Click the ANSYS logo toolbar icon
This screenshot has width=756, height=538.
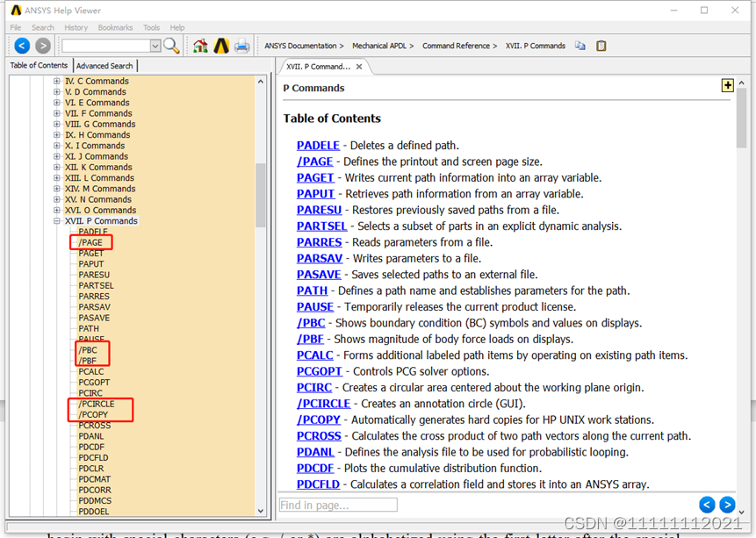pyautogui.click(x=221, y=46)
